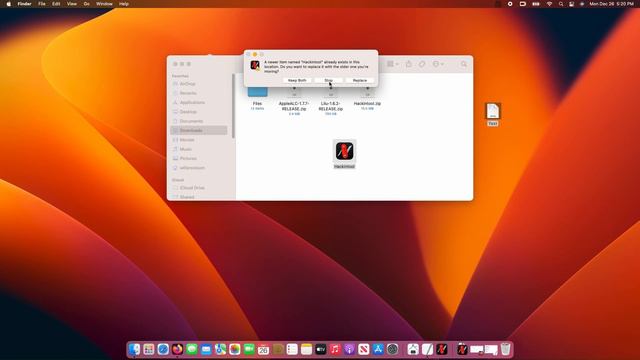Open the Go menu
Screen dimensions: 640x360
click(x=87, y=4)
